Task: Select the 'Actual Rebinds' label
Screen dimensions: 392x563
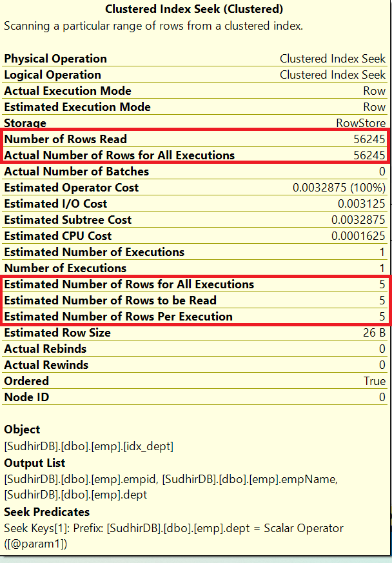Action: (45, 349)
